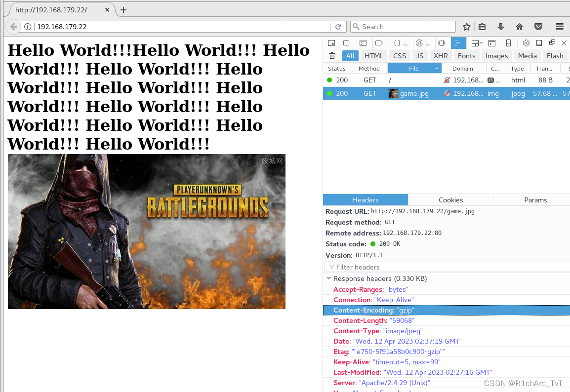Filter network requests by Images

496,56
